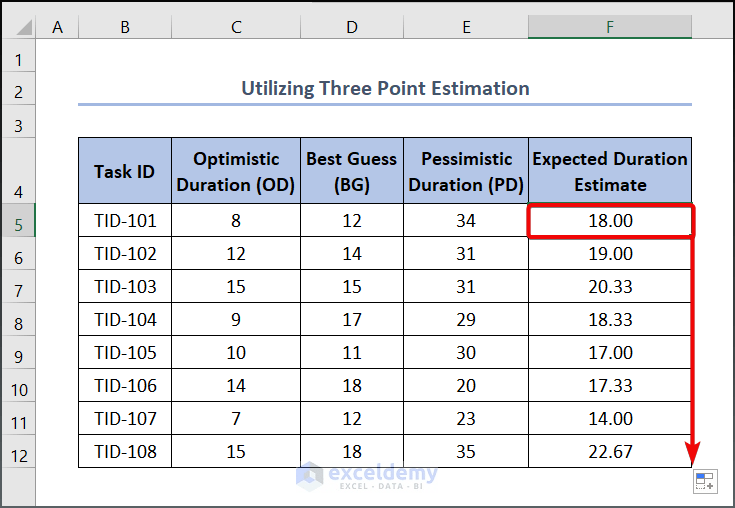
Task: Select row 10 header
Action: click(x=18, y=385)
